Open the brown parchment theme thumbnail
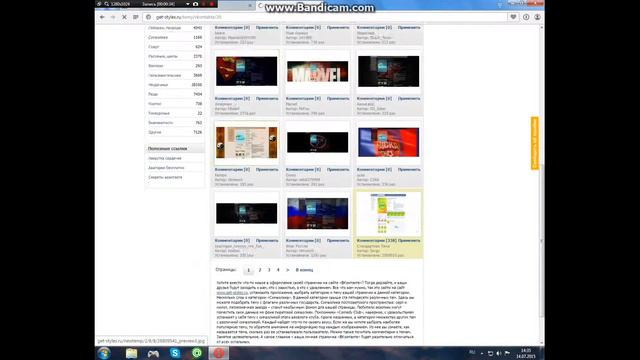This screenshot has width=640, height=360. (247, 142)
